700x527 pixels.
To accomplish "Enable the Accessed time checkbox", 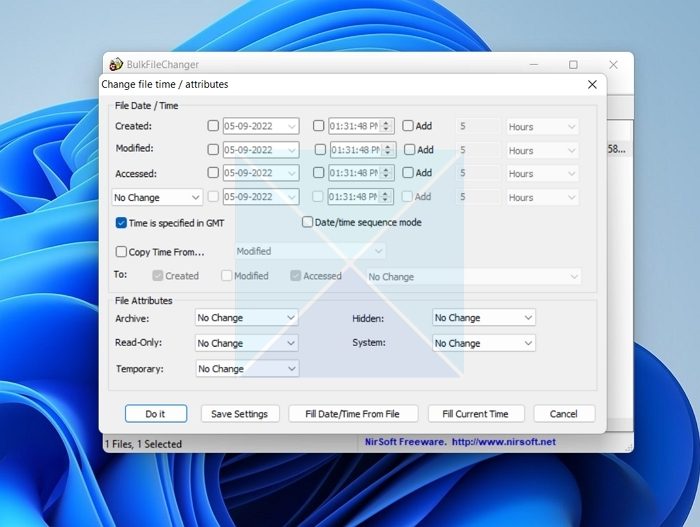I will 318,172.
